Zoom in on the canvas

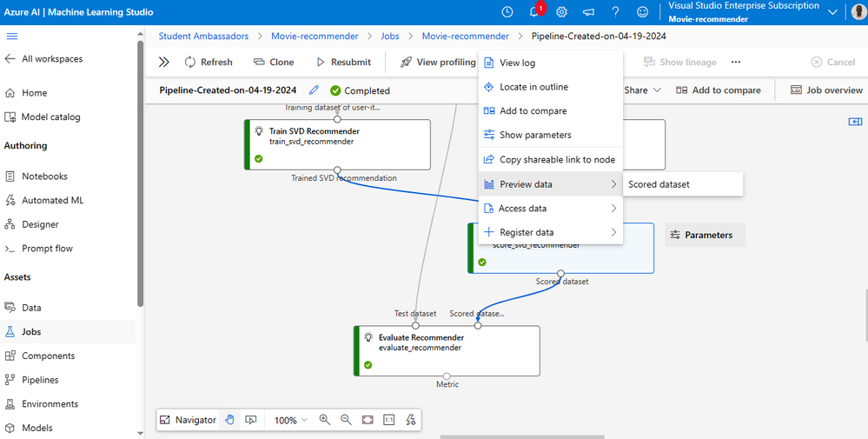[324, 420]
